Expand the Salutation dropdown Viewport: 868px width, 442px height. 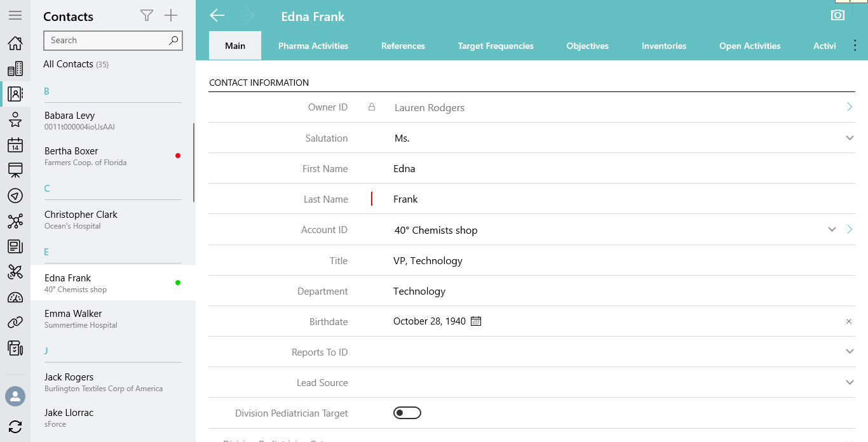click(x=850, y=138)
